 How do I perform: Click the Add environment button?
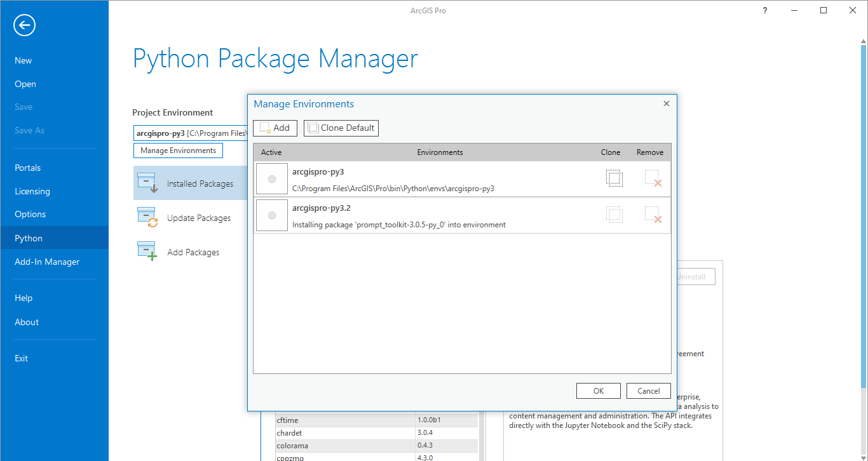click(275, 128)
